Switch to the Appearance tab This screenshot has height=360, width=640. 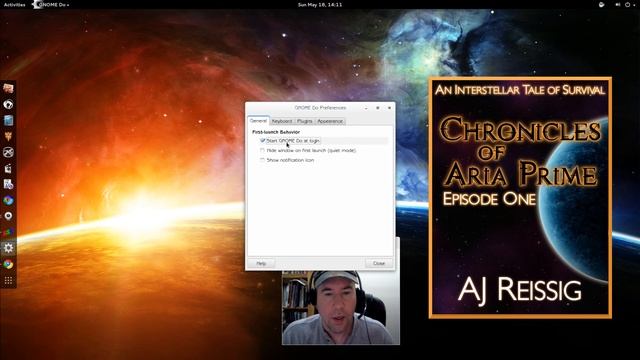pyautogui.click(x=330, y=121)
